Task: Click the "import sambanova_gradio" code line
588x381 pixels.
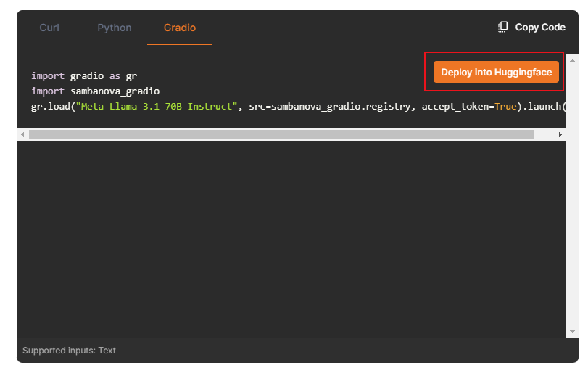Action: click(x=95, y=91)
